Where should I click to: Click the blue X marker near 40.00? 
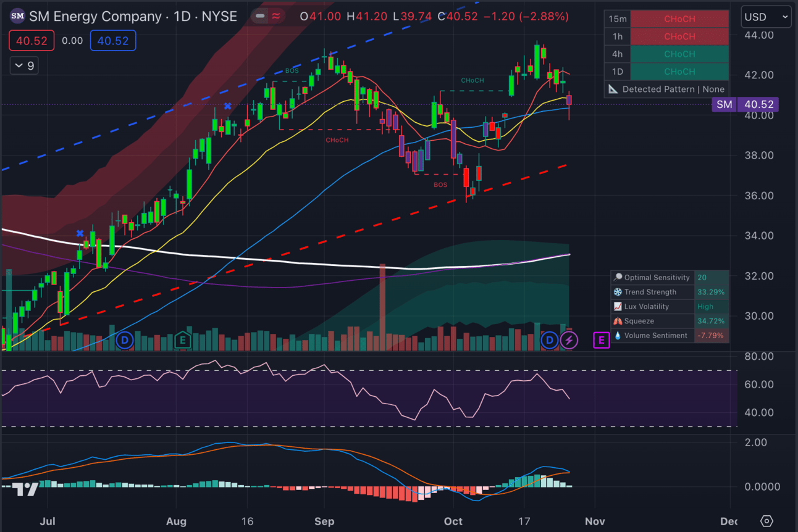point(228,106)
